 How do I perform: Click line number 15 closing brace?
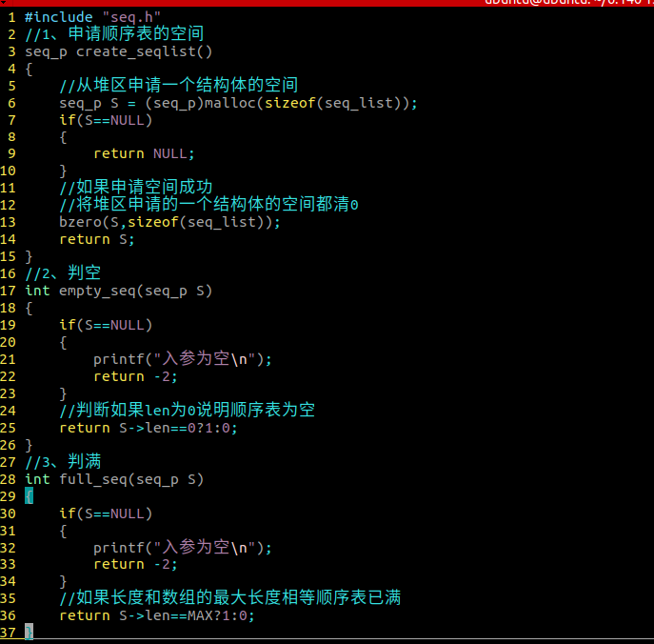point(29,256)
